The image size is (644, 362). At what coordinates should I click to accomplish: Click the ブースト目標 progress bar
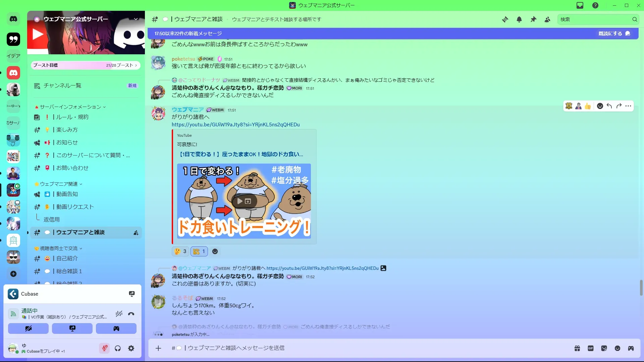point(86,65)
